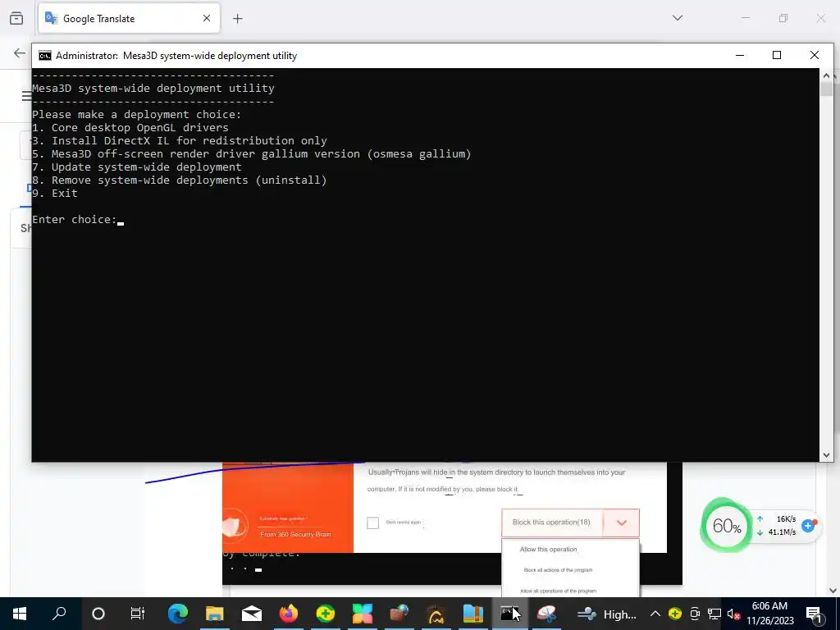Open the network status tray icon

pos(714,614)
